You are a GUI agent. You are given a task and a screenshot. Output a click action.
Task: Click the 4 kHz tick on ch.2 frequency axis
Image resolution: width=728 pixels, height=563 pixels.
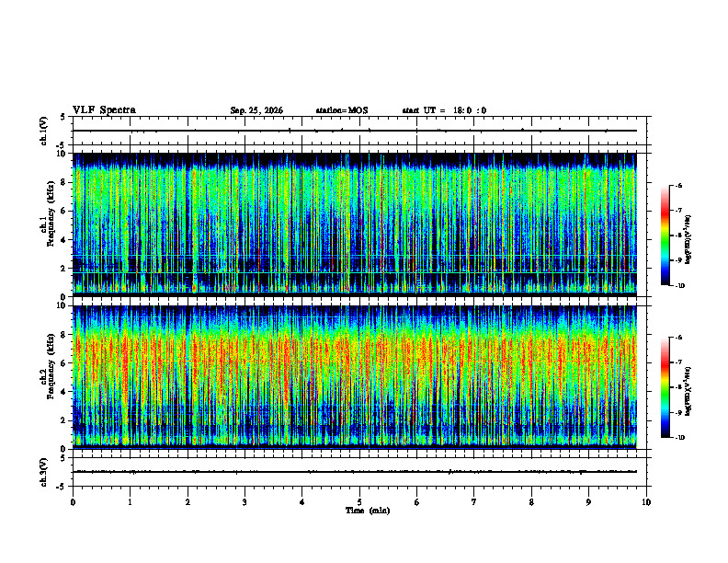coord(67,392)
